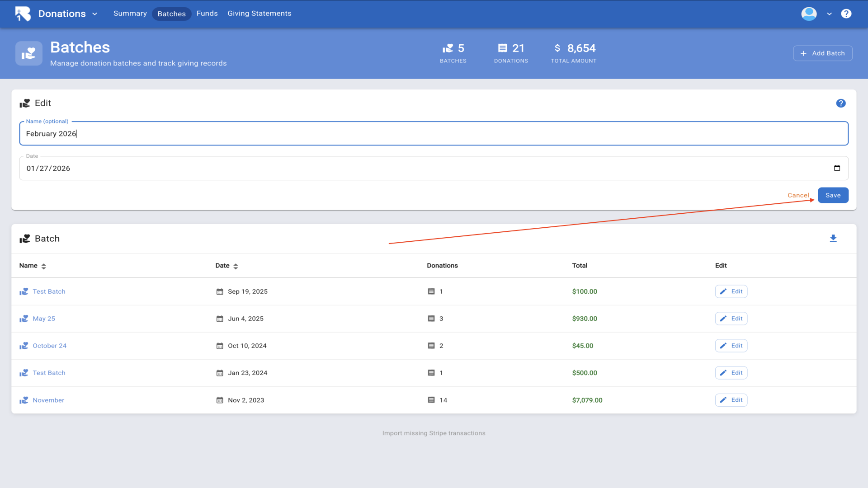Open the Funds tab

[207, 14]
